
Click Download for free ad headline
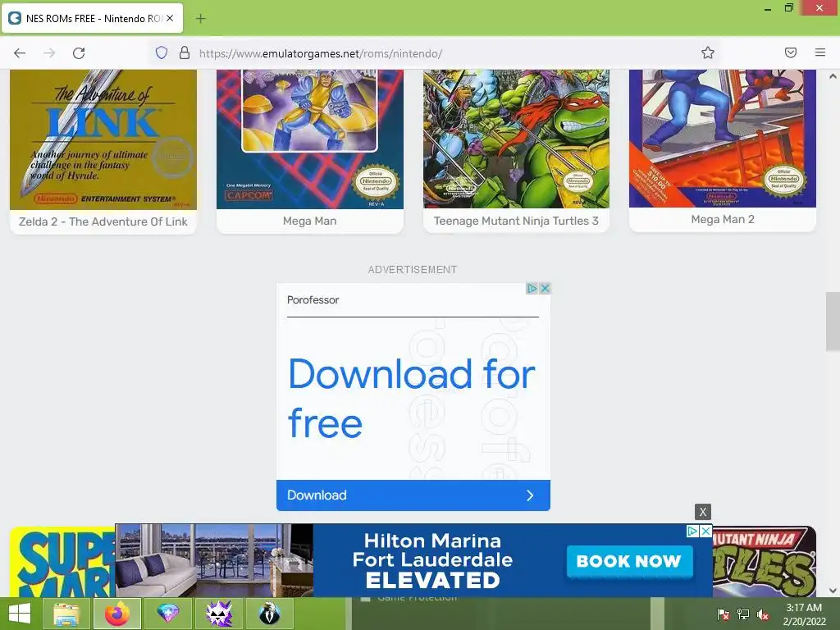[412, 398]
